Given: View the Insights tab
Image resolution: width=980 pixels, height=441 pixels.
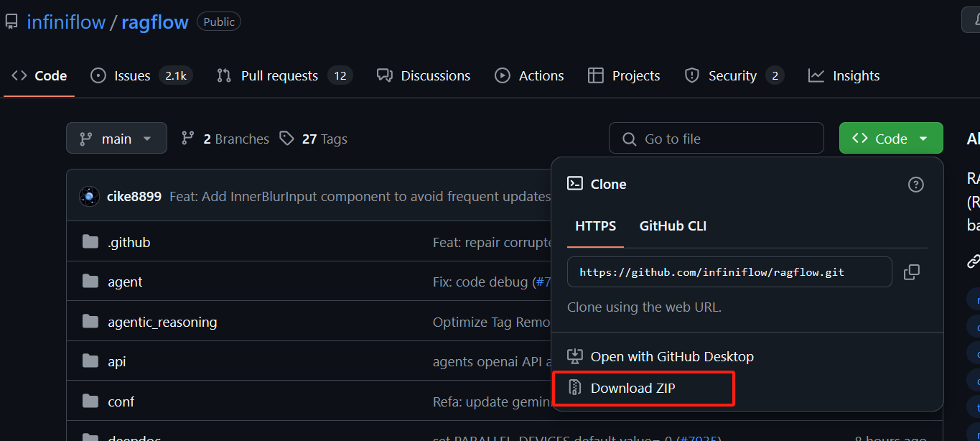Looking at the screenshot, I should click(844, 75).
